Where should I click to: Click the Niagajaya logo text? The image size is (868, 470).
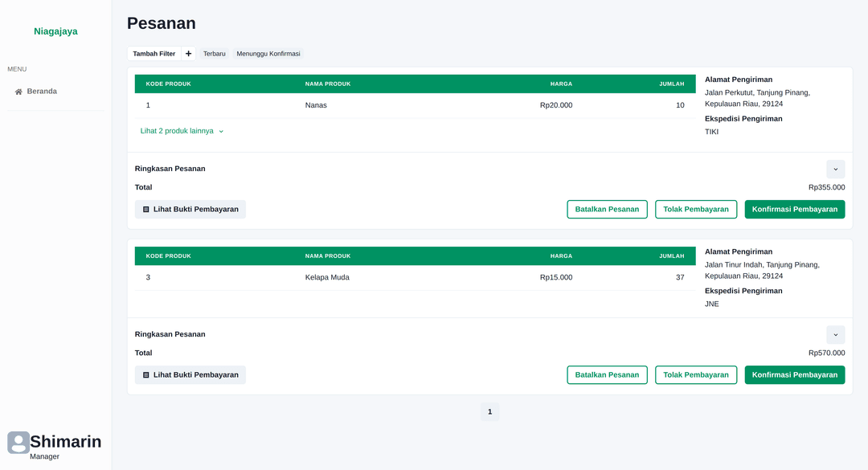click(55, 31)
